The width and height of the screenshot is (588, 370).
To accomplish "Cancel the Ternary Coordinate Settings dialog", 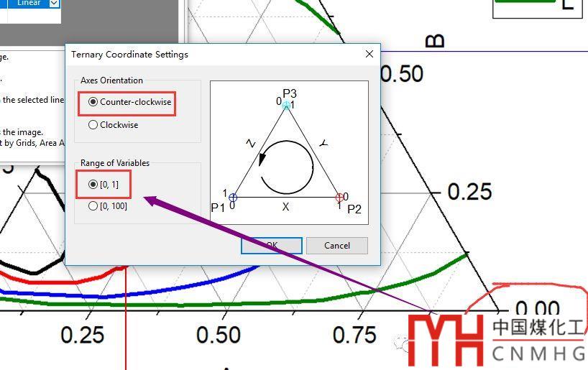I will [336, 246].
